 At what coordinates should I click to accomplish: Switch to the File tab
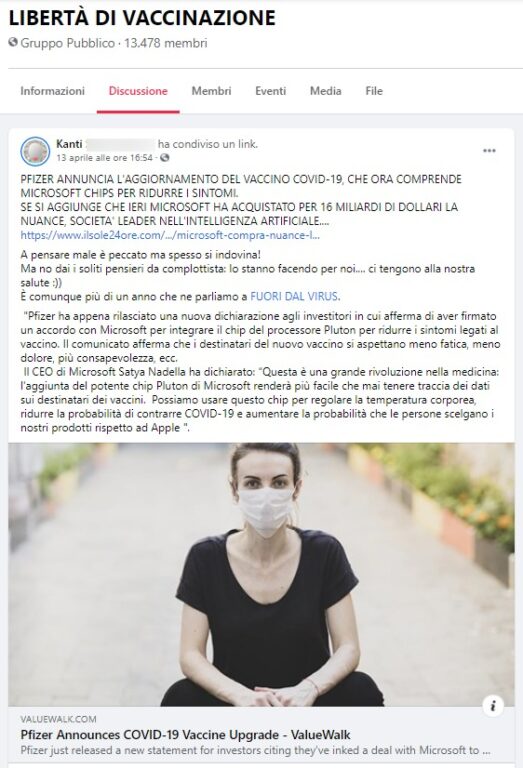[374, 91]
